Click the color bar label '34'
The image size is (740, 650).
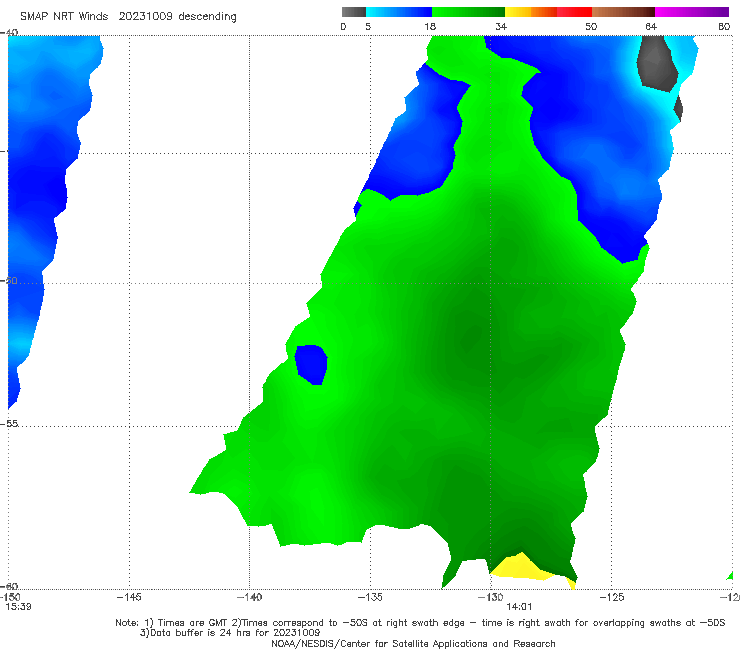501,27
